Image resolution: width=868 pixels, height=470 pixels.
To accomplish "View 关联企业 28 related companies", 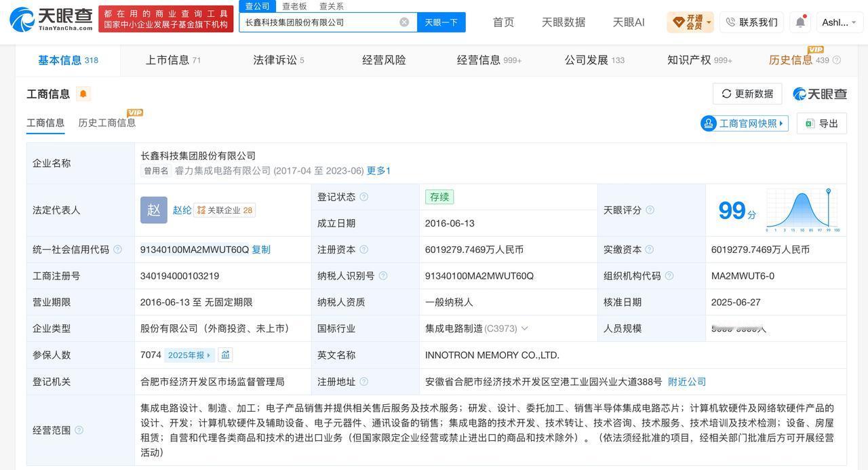I will [x=224, y=210].
